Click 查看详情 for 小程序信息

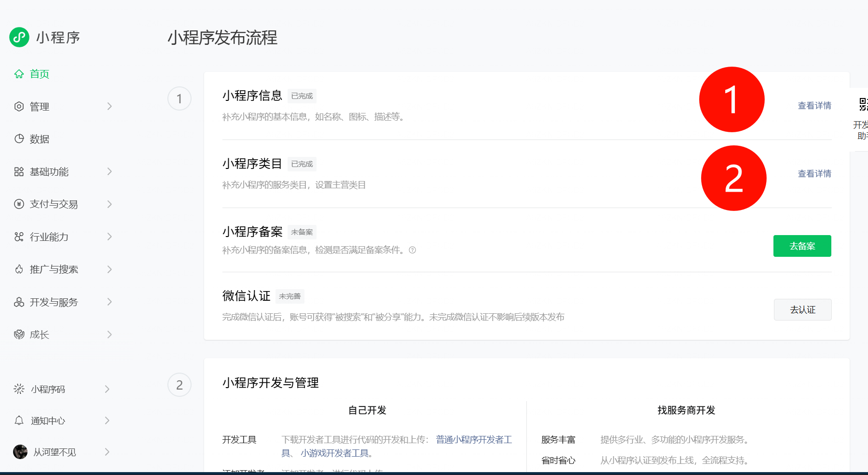point(814,106)
